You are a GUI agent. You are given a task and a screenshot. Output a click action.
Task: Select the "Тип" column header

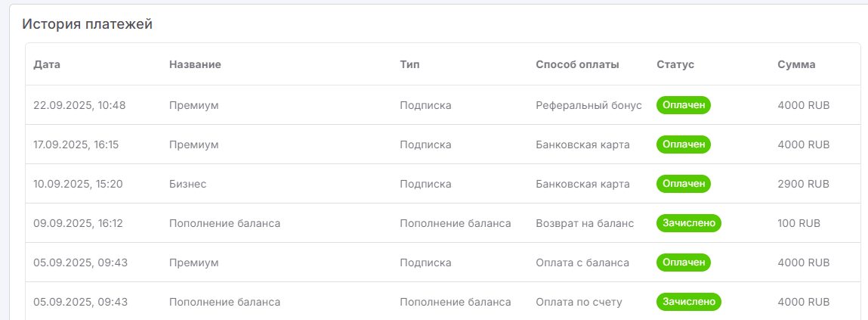pos(409,65)
